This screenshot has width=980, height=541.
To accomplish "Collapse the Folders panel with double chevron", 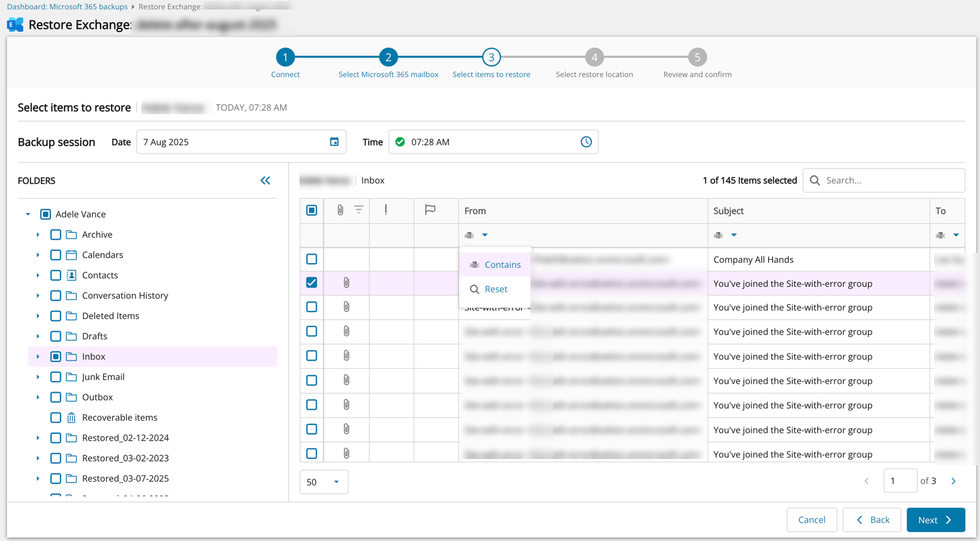I will [265, 181].
